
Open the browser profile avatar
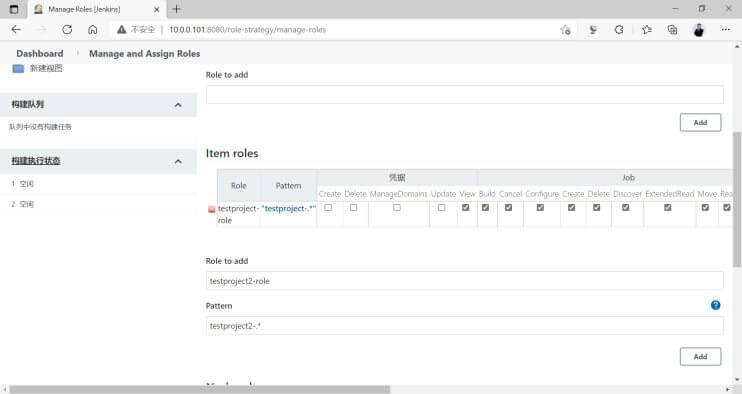click(699, 30)
